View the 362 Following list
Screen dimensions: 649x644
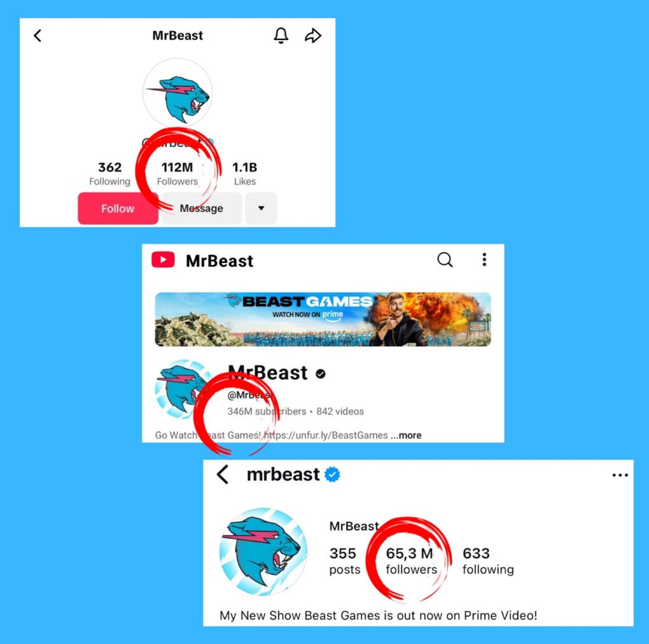(x=109, y=174)
